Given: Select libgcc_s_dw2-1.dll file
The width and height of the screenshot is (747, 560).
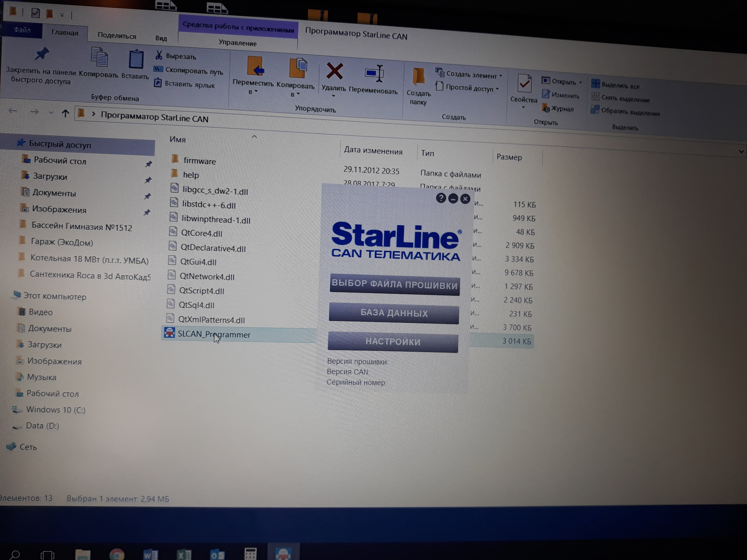Looking at the screenshot, I should [215, 191].
